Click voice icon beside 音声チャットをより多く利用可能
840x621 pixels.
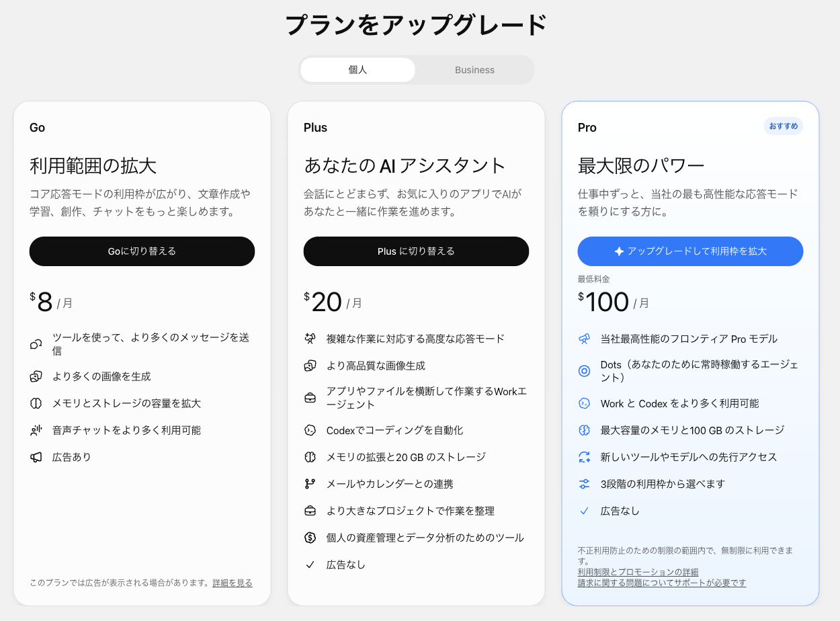[36, 430]
